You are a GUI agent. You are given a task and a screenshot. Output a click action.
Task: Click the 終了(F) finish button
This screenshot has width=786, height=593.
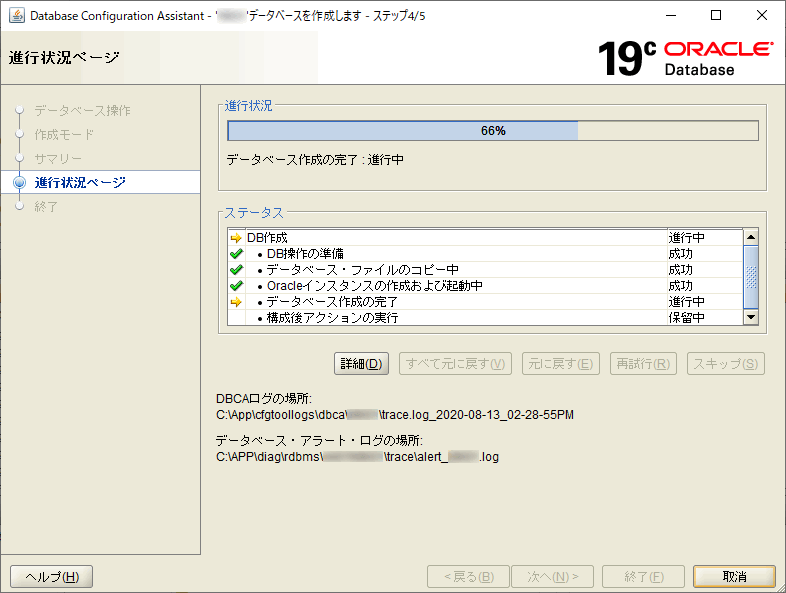[x=644, y=576]
